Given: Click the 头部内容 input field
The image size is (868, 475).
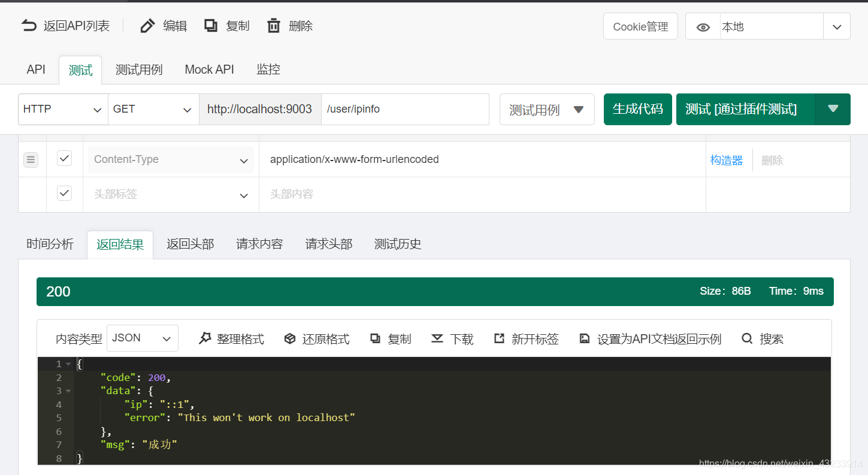Looking at the screenshot, I should (482, 194).
